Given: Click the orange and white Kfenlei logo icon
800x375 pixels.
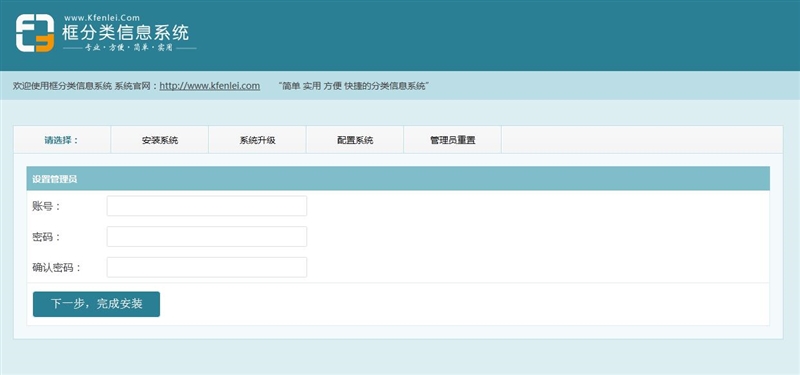Looking at the screenshot, I should tap(35, 33).
